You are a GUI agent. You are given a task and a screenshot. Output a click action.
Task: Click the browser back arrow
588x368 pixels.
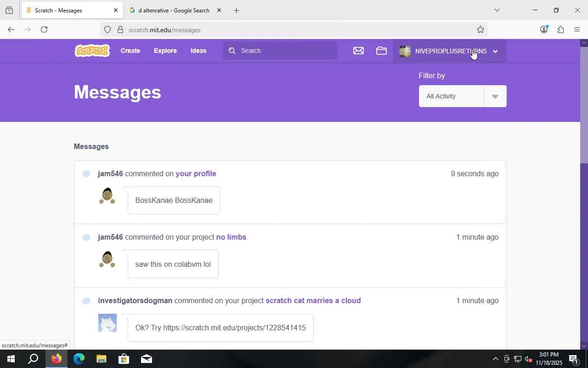coord(11,29)
